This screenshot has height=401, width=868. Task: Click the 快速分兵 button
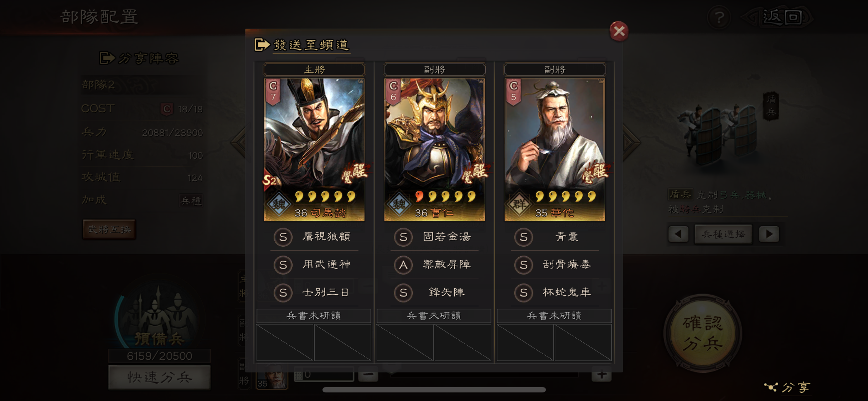tap(159, 377)
